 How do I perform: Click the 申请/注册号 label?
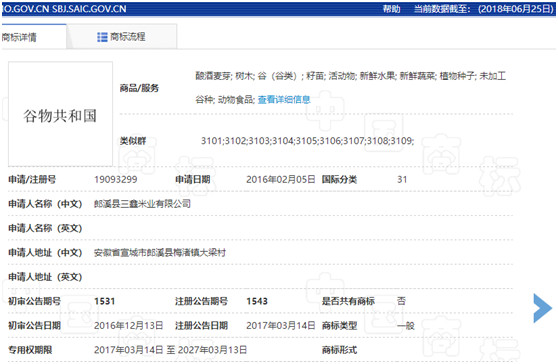point(32,179)
